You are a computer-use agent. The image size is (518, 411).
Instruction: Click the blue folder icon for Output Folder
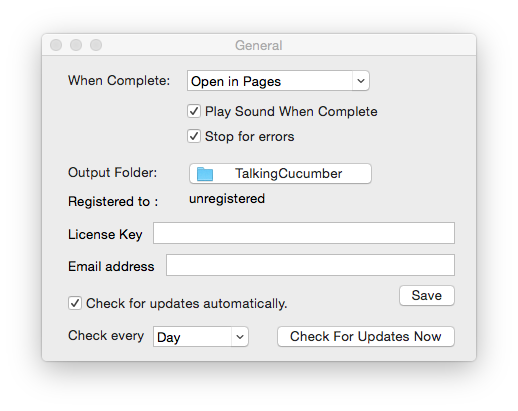(205, 174)
